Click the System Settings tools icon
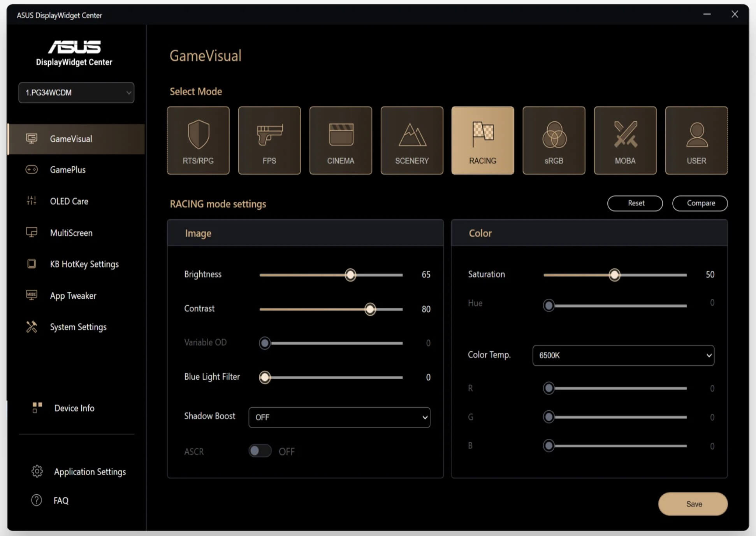The image size is (756, 536). coord(32,327)
